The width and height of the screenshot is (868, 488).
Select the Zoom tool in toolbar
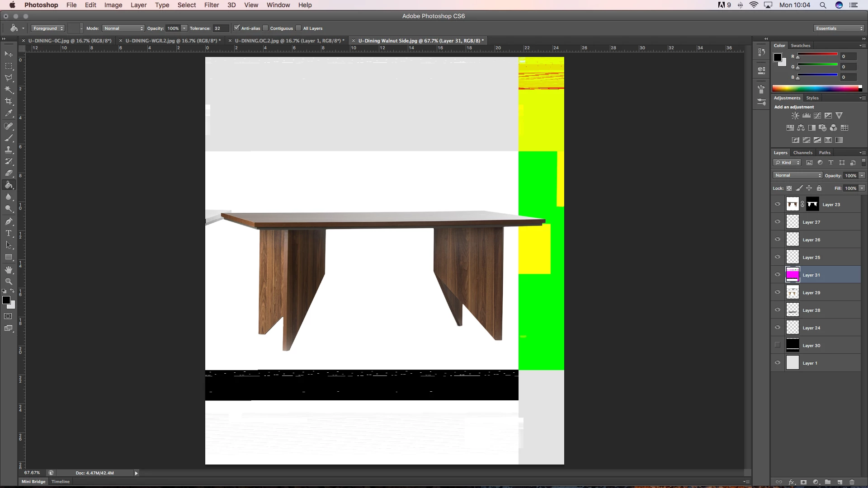point(9,281)
